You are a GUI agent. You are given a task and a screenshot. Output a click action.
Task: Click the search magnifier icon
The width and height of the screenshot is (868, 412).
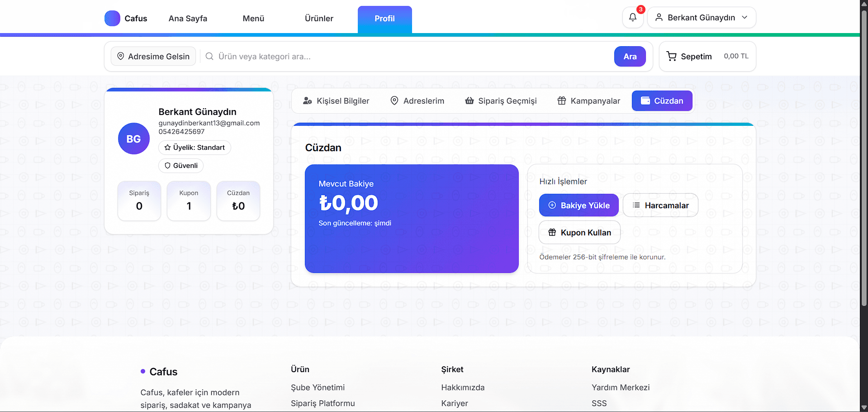point(209,56)
